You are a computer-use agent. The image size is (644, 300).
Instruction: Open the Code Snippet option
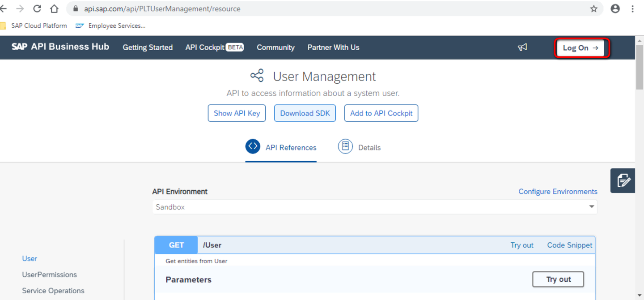[569, 245]
